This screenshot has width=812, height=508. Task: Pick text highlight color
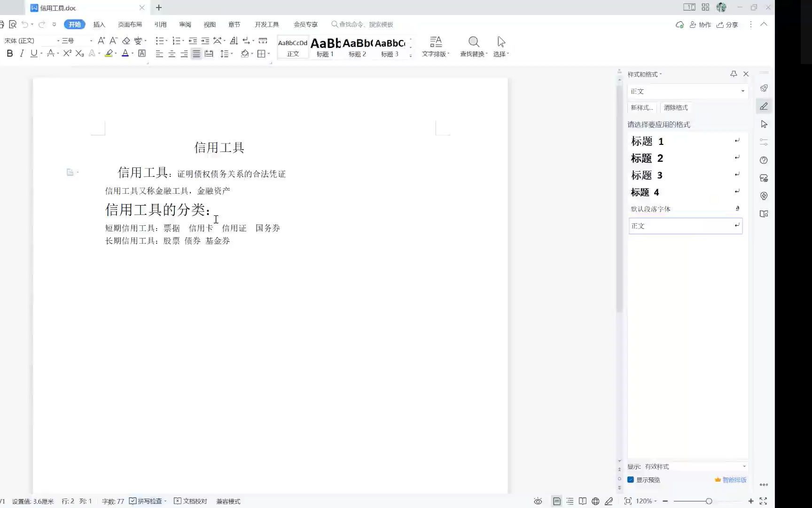click(109, 54)
